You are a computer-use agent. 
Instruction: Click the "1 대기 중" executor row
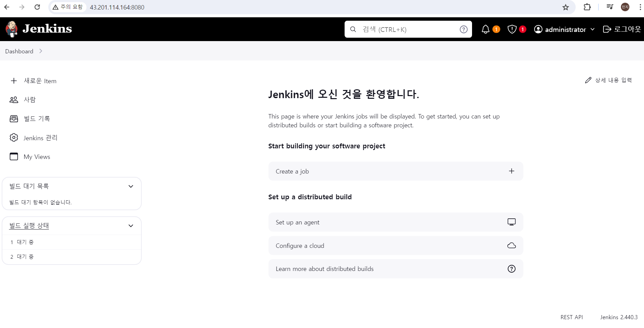[x=72, y=242]
